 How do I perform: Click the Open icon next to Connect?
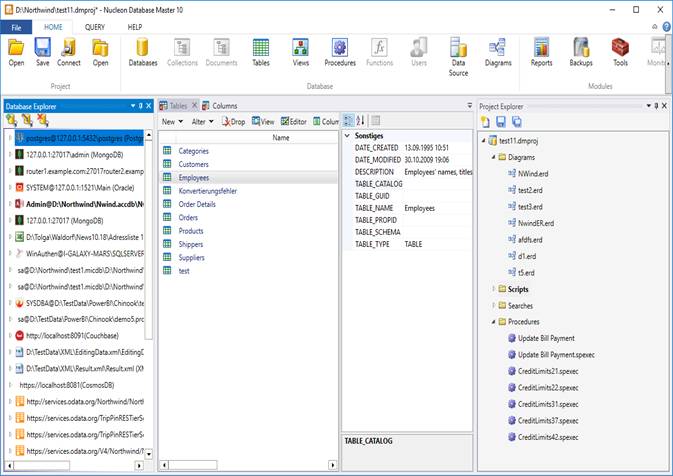(100, 52)
